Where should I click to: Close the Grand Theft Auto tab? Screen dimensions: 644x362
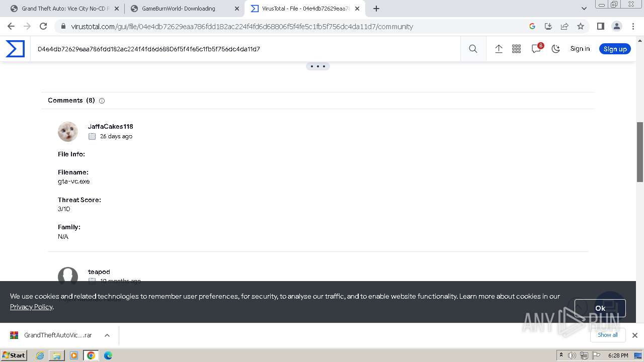[x=117, y=9]
